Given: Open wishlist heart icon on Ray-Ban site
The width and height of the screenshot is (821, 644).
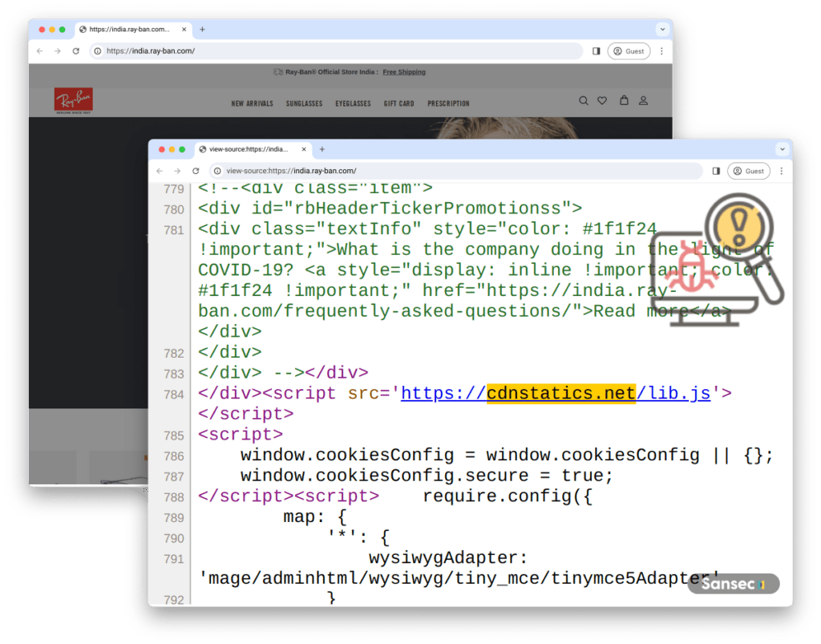Looking at the screenshot, I should 602,100.
